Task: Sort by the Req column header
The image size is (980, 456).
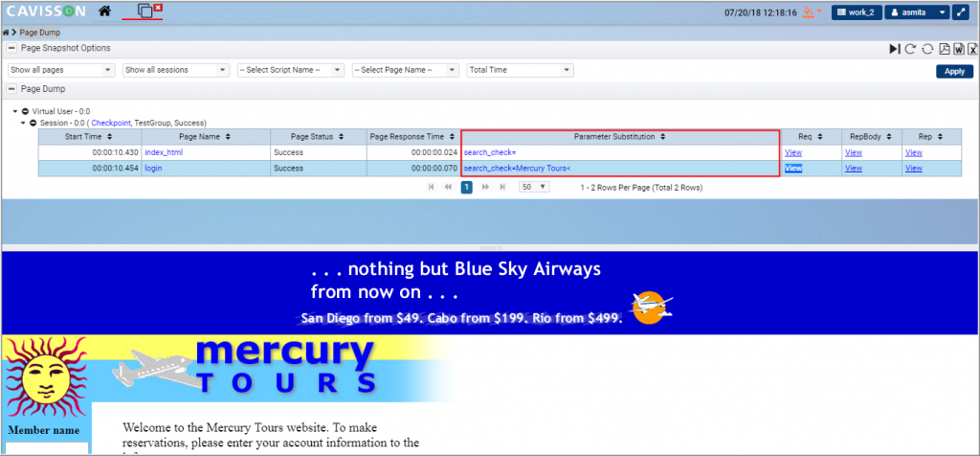Action: click(810, 136)
